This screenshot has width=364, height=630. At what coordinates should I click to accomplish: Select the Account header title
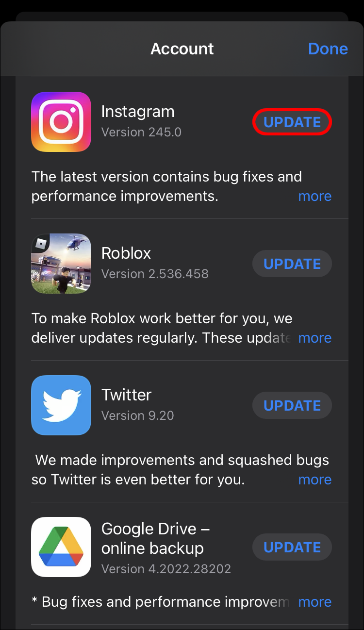pos(182,49)
